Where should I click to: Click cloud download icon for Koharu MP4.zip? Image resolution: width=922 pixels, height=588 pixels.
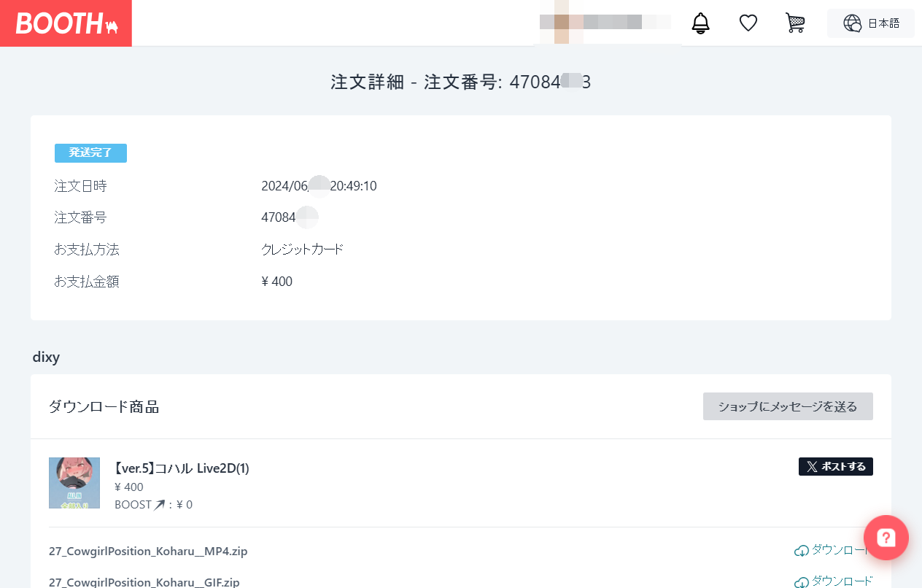pyautogui.click(x=802, y=551)
